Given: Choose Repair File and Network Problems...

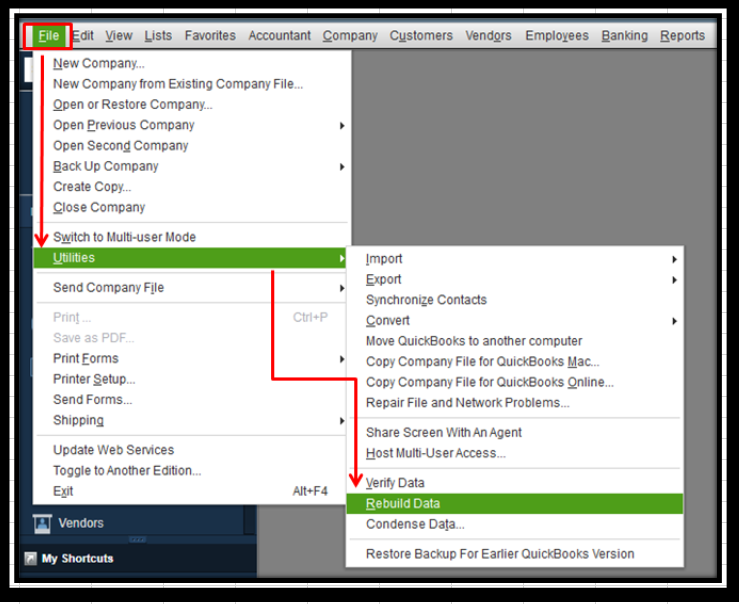Looking at the screenshot, I should [x=515, y=403].
